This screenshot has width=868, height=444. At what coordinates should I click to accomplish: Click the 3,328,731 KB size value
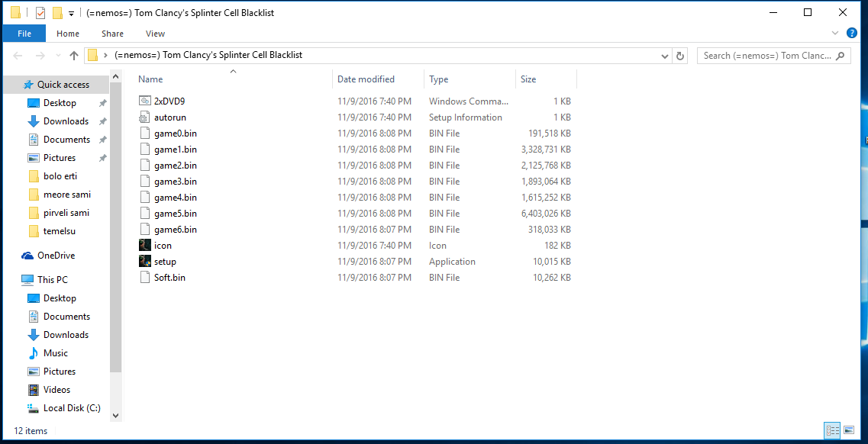pos(546,150)
